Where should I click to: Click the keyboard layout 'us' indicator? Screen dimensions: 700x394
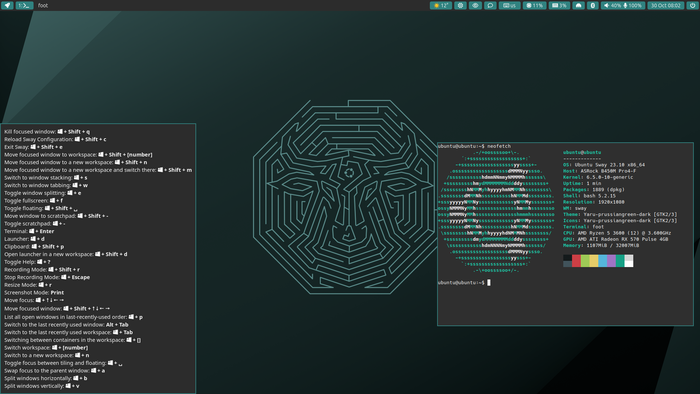click(x=509, y=5)
